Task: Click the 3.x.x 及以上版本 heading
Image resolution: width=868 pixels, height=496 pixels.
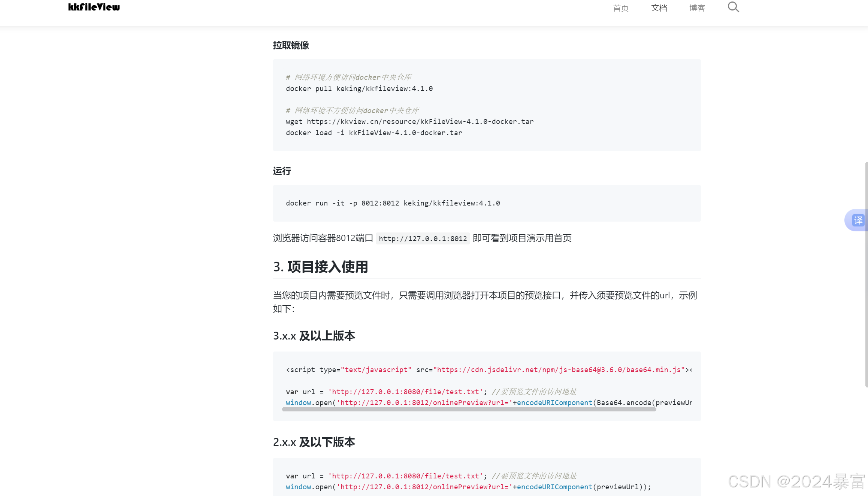Action: 314,336
